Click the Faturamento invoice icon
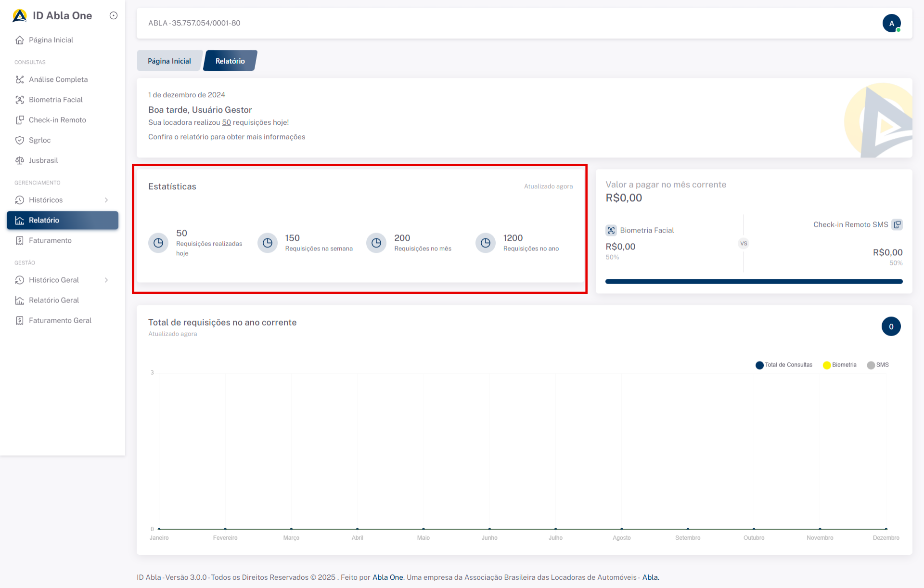This screenshot has height=588, width=924. pos(20,240)
